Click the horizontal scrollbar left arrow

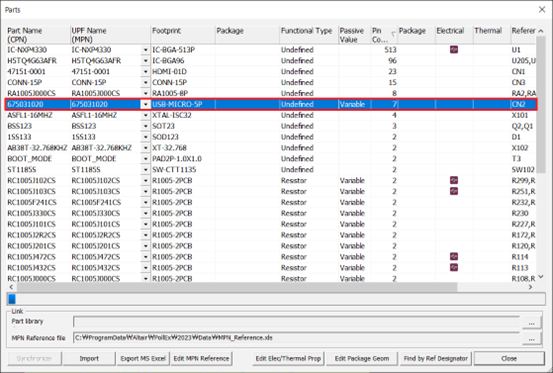point(11,287)
